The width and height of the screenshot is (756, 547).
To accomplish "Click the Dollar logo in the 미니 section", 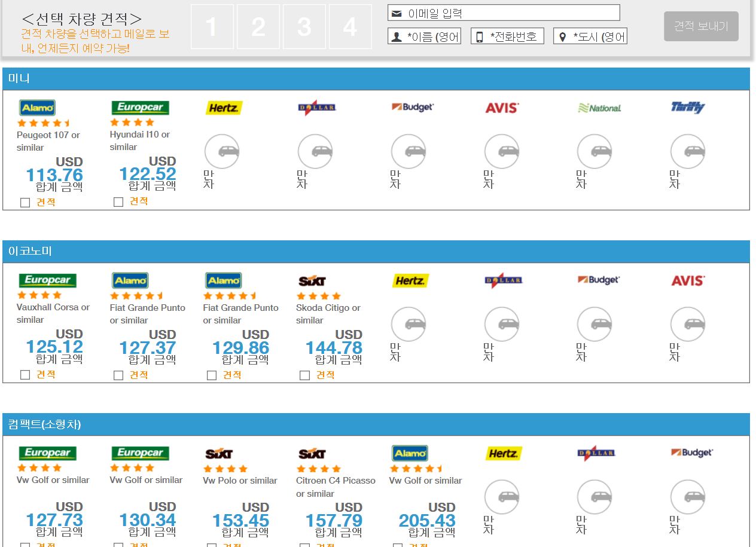I will (x=317, y=108).
